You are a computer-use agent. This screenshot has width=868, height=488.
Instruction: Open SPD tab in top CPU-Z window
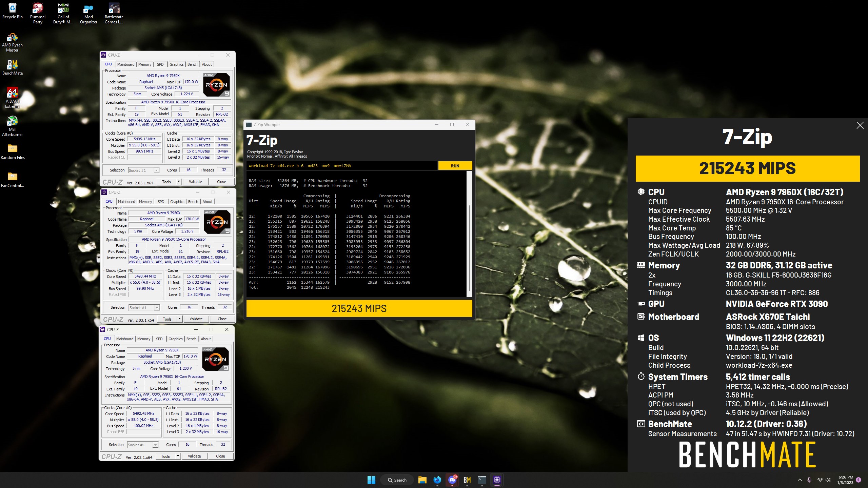click(x=160, y=64)
